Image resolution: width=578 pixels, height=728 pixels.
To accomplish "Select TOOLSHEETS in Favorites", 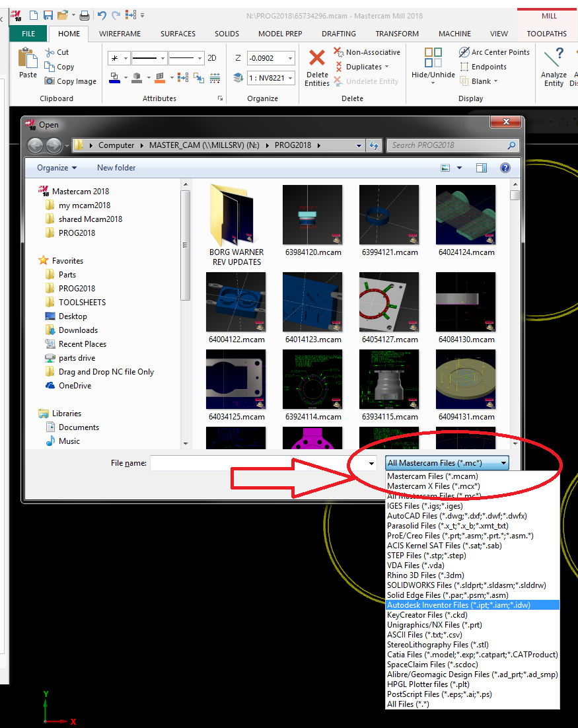I will (x=82, y=303).
